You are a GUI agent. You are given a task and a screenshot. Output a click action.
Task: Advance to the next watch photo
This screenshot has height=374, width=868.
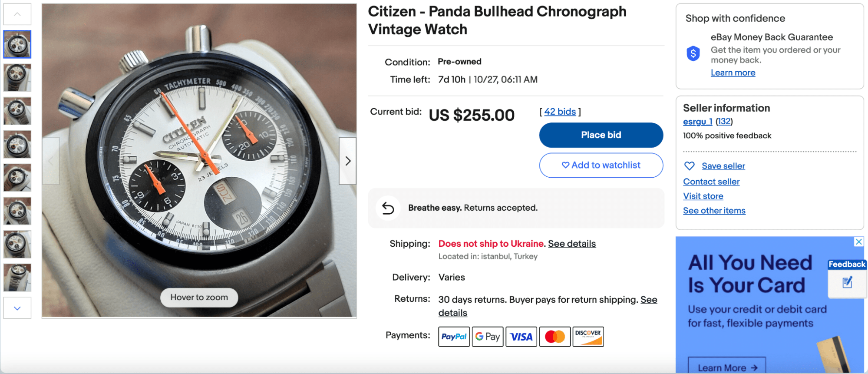pyautogui.click(x=347, y=161)
